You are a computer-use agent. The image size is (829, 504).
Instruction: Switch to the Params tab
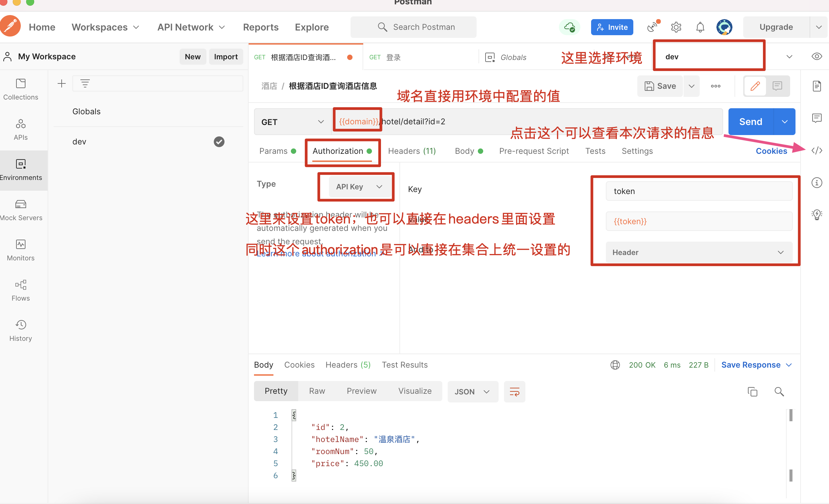[277, 151]
